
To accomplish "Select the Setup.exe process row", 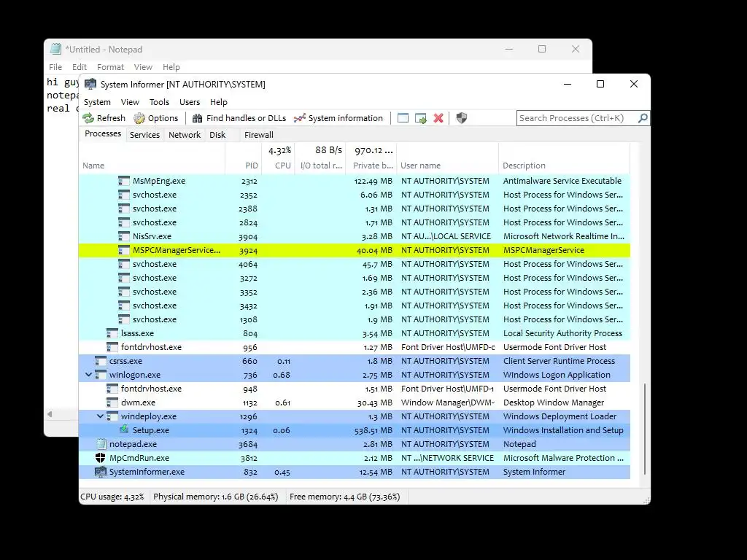I will [x=355, y=430].
